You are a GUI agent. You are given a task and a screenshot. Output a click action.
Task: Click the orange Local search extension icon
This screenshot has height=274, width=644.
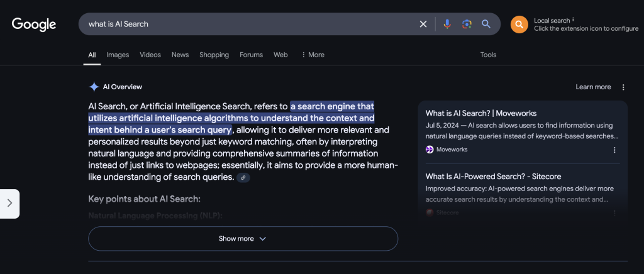519,25
